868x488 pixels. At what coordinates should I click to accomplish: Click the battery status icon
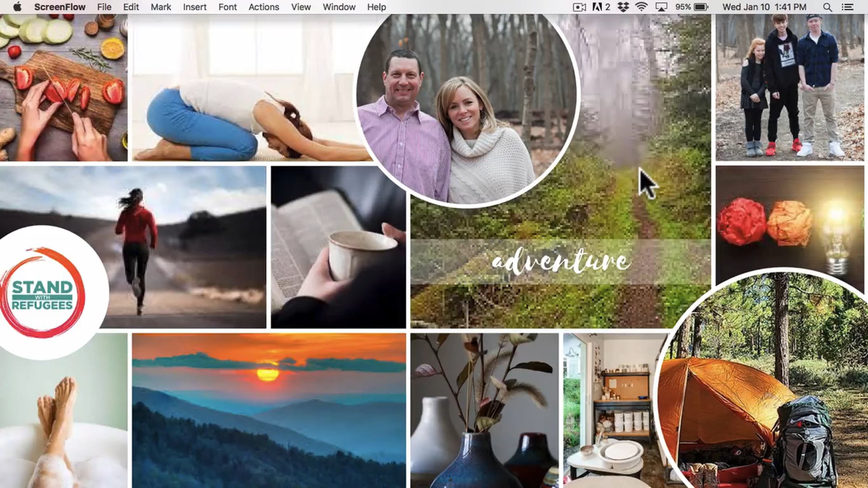click(x=700, y=7)
